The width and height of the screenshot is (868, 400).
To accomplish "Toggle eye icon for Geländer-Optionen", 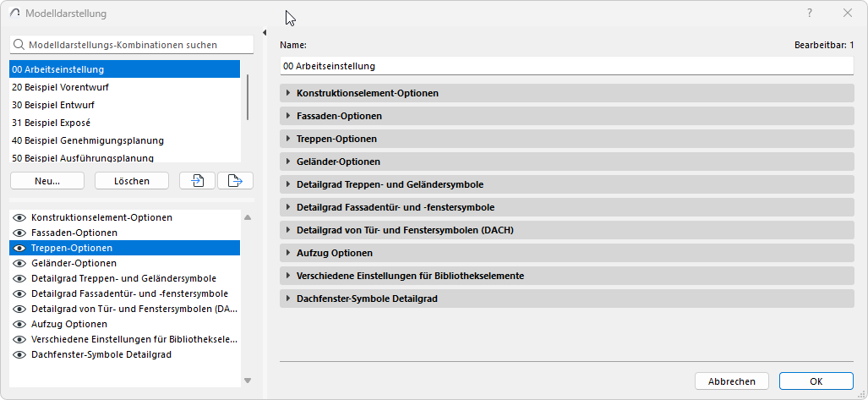I will (20, 263).
